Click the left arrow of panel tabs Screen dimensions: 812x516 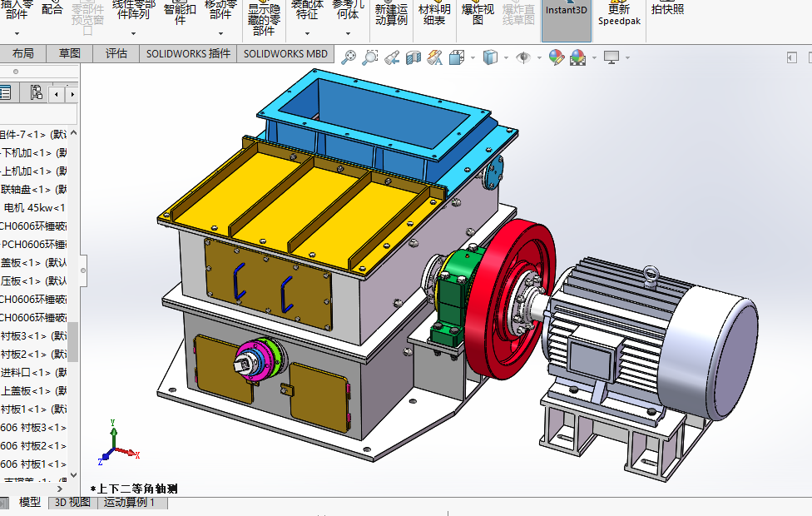57,94
